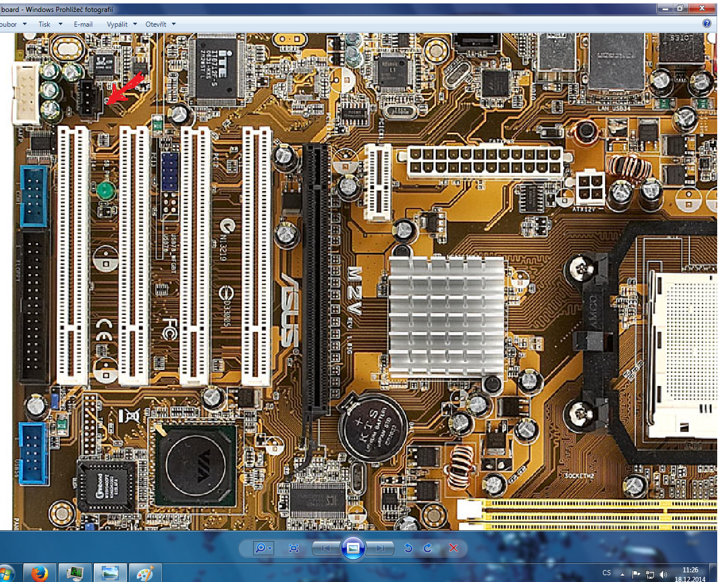
Task: Rotate the photo counterclockwise
Action: 408,548
